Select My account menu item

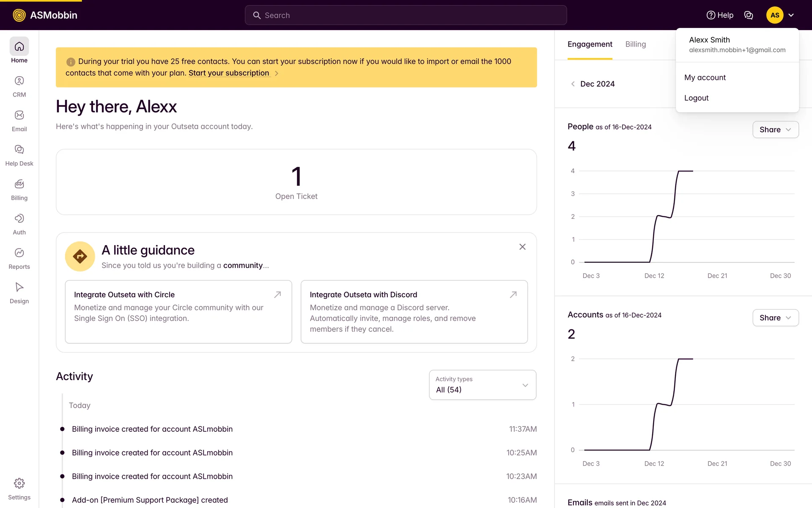(705, 77)
